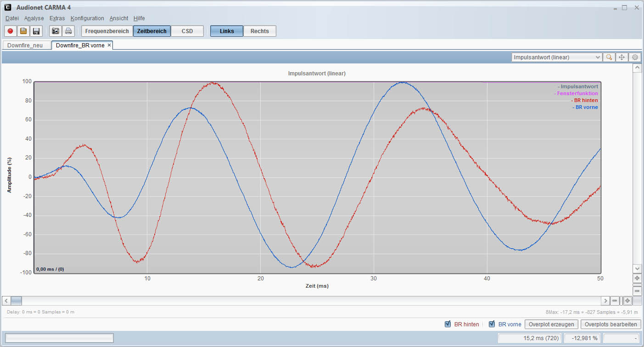Viewport: 644px width, 347px height.
Task: Open the Analyse menu
Action: click(x=34, y=18)
